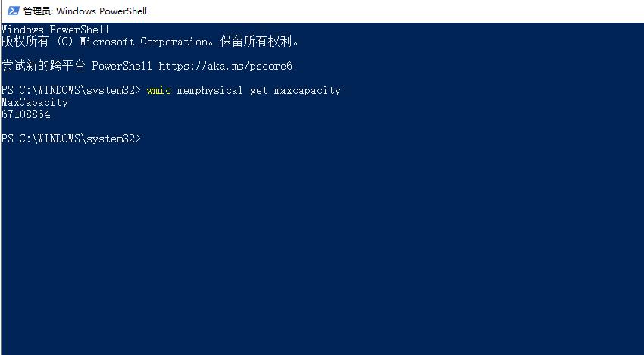Click the output value 67108864
Image resolution: width=644 pixels, height=355 pixels.
click(x=26, y=114)
